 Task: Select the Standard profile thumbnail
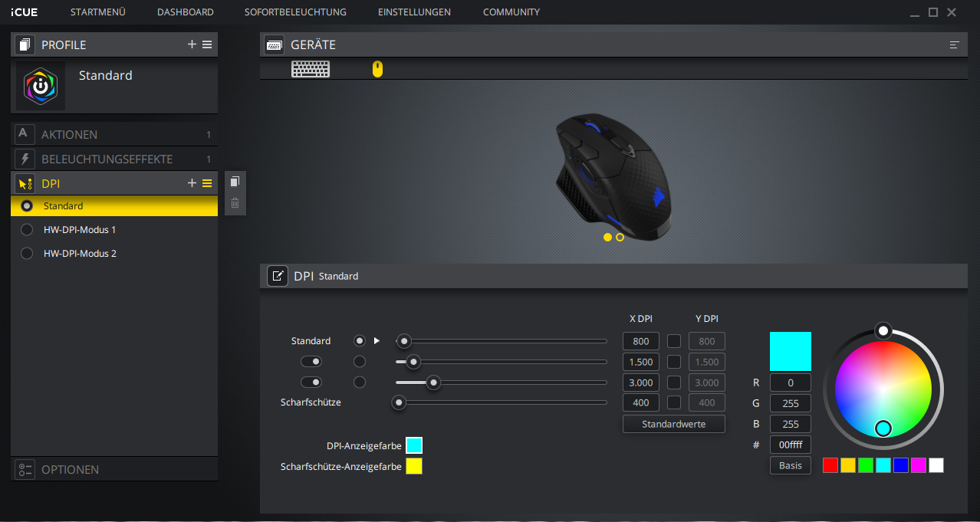[x=41, y=86]
